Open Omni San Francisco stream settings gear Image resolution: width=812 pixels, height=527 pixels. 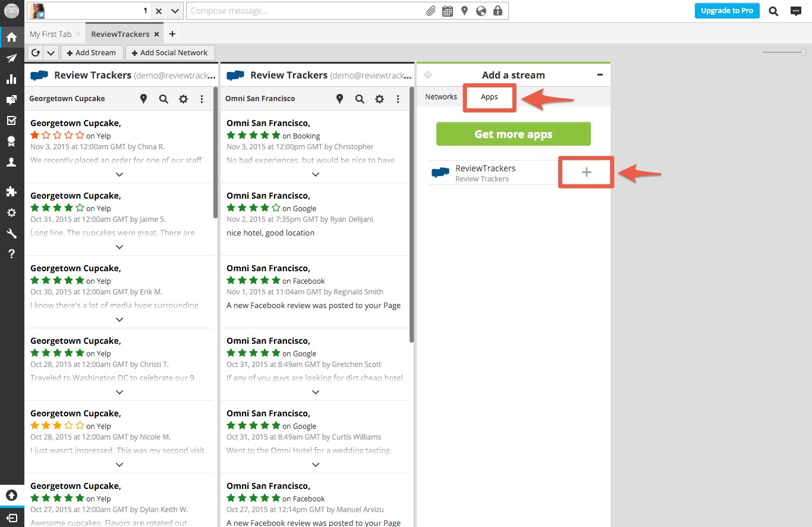pos(379,99)
